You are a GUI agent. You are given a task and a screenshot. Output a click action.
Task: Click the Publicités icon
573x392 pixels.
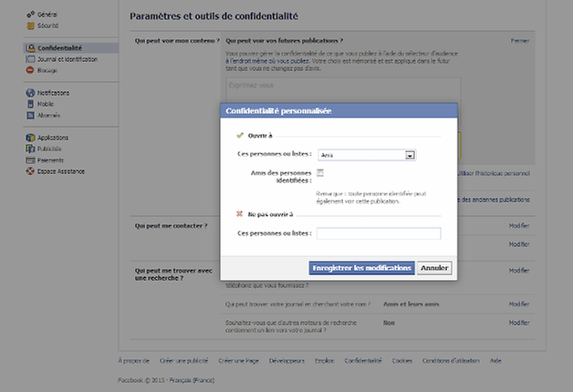[30, 149]
